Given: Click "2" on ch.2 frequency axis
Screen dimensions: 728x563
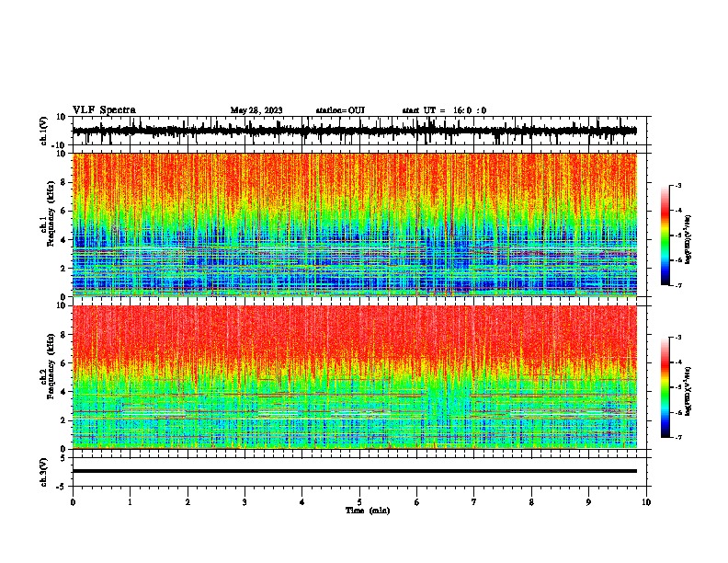Looking at the screenshot, I should [x=64, y=420].
